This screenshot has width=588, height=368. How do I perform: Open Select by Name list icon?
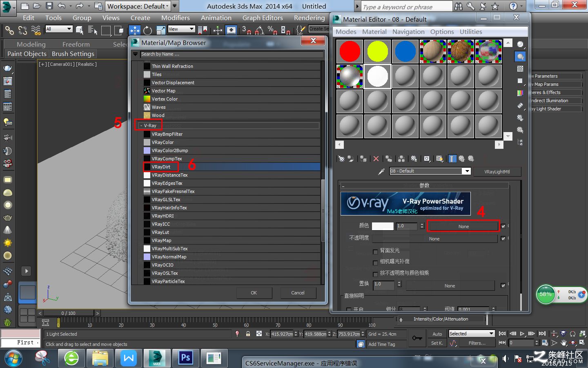tap(93, 30)
